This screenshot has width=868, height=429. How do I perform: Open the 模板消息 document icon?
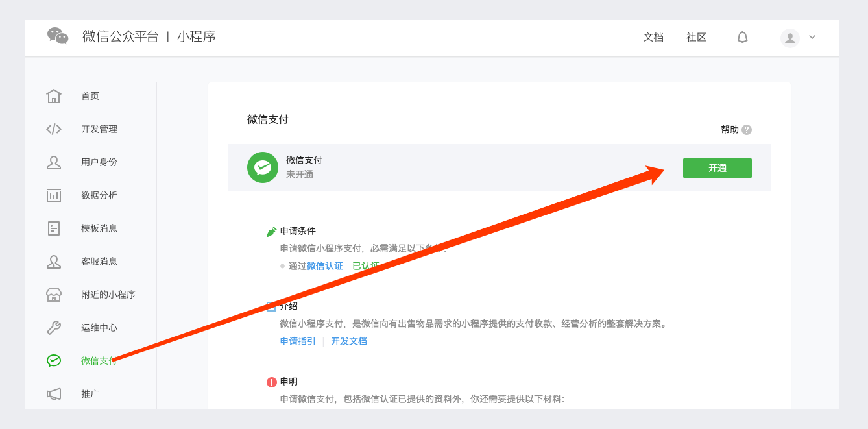click(x=54, y=228)
